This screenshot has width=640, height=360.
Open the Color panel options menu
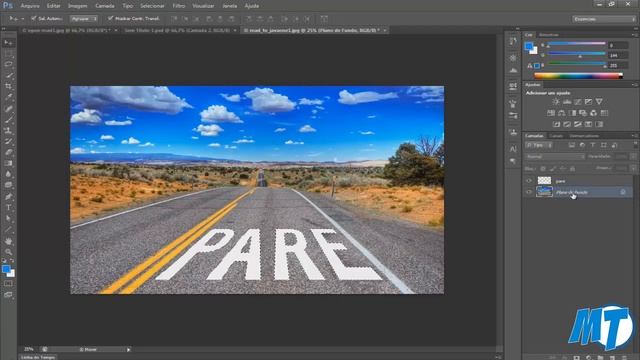[635, 35]
